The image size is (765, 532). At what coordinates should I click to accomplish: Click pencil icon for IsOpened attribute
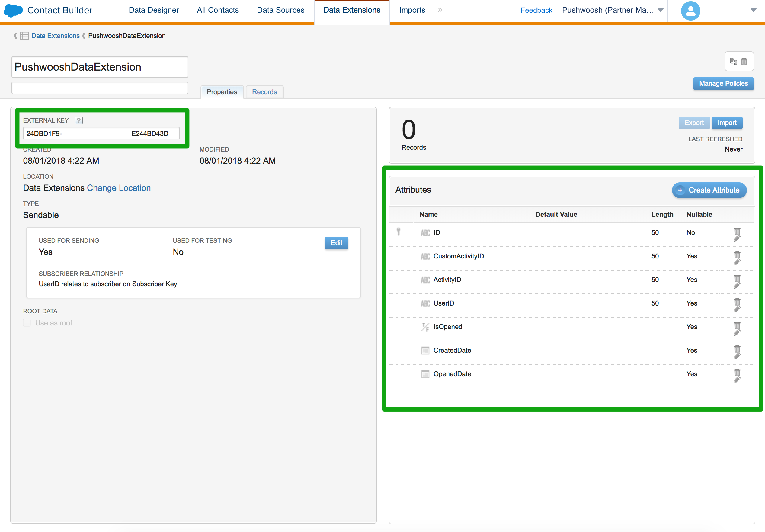pyautogui.click(x=737, y=333)
